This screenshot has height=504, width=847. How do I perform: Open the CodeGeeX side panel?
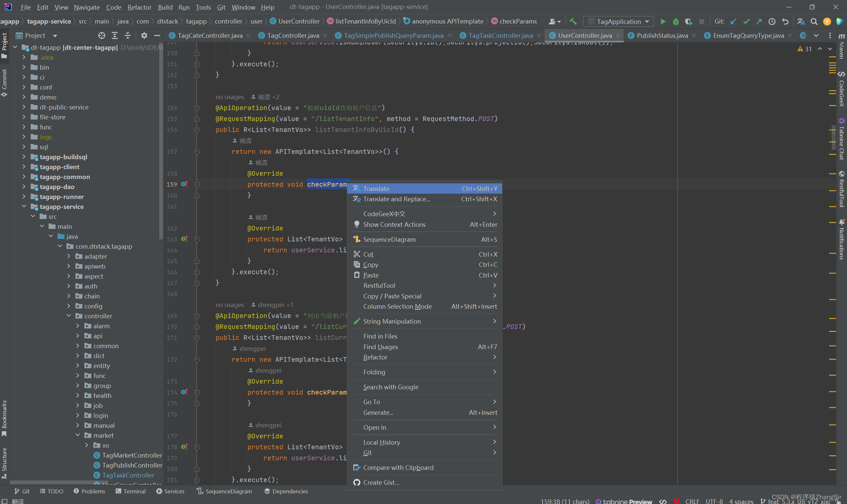841,89
